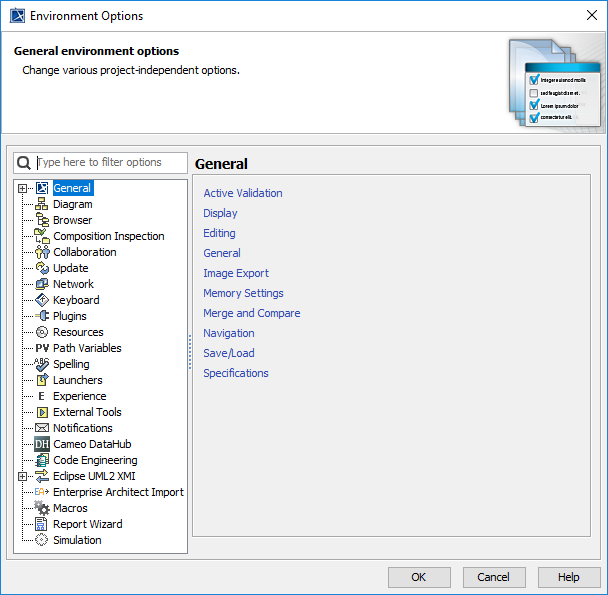
Task: Expand the Eclipse UML2 XMI node
Action: [x=22, y=476]
